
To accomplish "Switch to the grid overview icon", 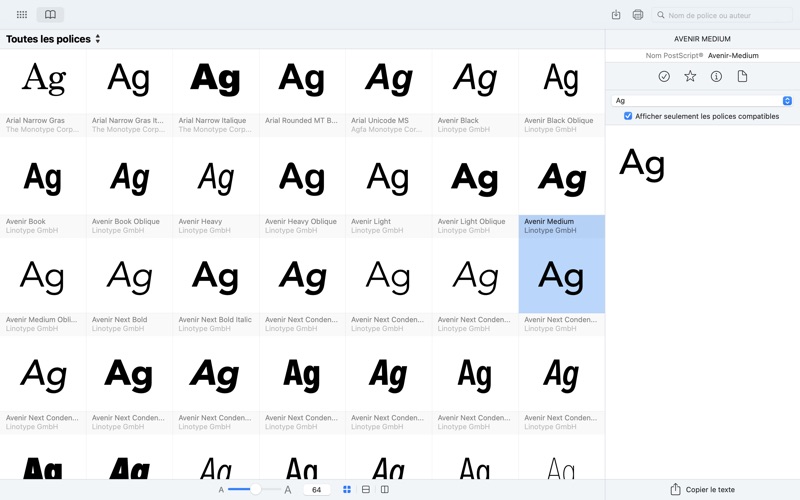I will 21,14.
